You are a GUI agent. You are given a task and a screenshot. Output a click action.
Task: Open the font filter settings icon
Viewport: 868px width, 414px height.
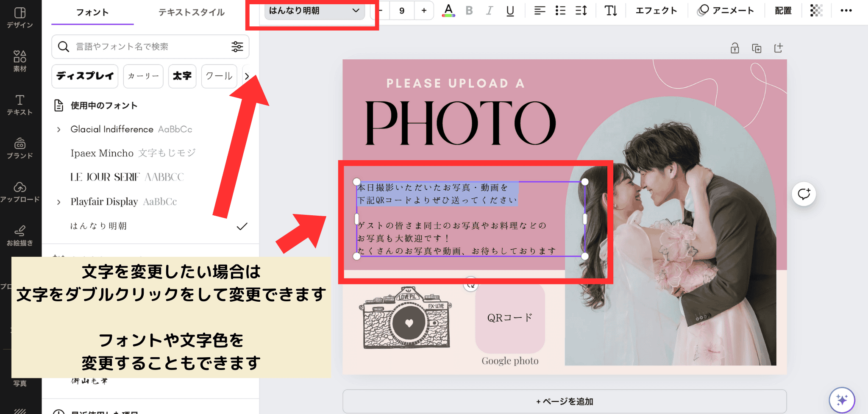click(x=237, y=47)
